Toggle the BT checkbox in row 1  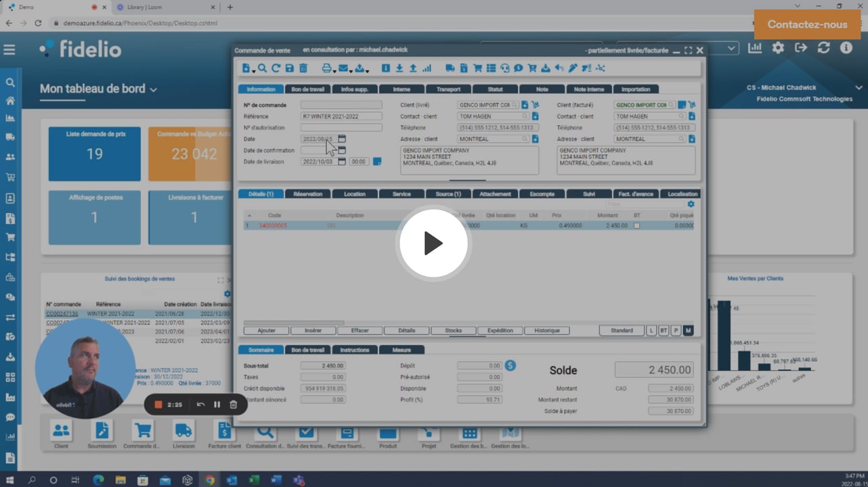click(x=636, y=226)
